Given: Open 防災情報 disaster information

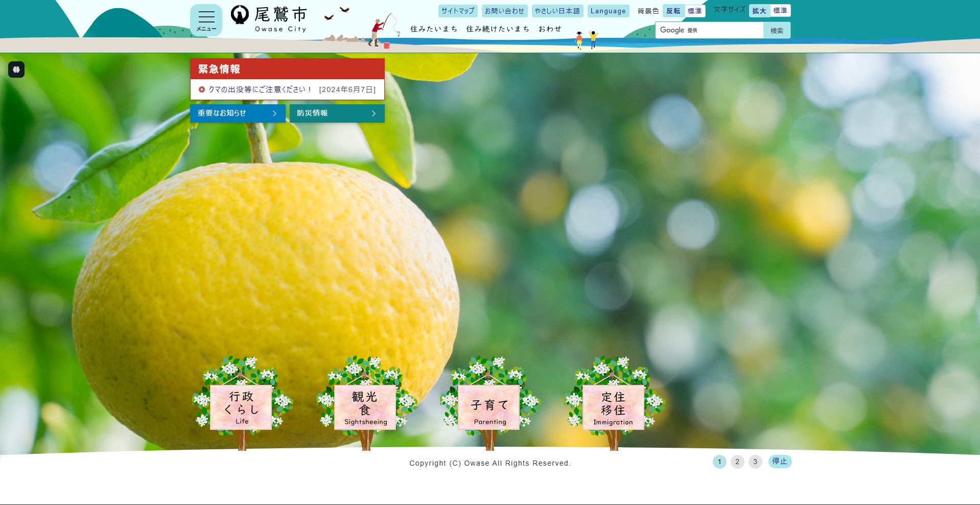Looking at the screenshot, I should [337, 113].
